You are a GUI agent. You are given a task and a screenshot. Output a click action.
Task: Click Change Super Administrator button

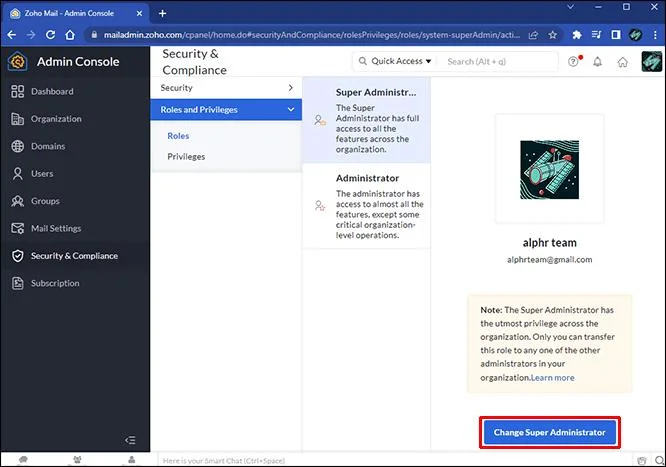(550, 432)
